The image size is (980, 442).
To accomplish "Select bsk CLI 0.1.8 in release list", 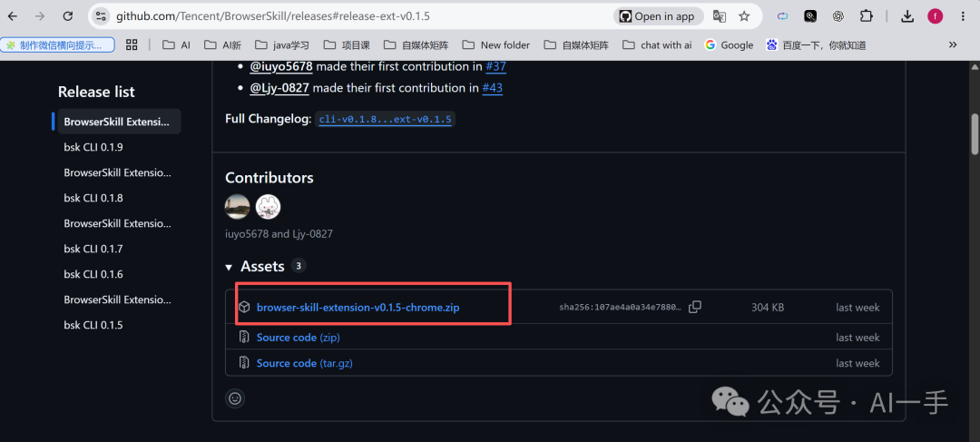I will [x=93, y=198].
